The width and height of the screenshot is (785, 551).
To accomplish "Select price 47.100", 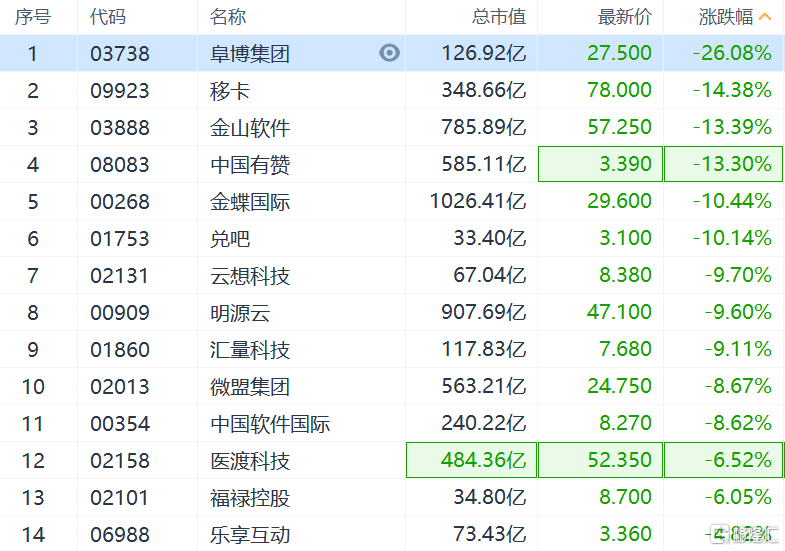I will tap(619, 312).
